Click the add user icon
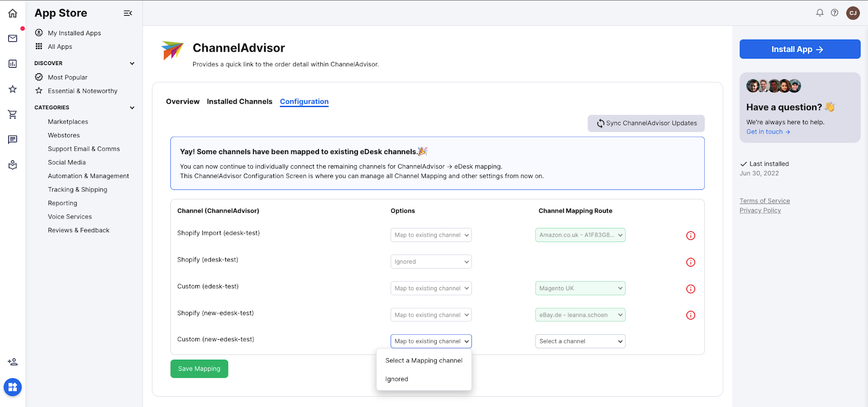868x407 pixels. coord(12,362)
